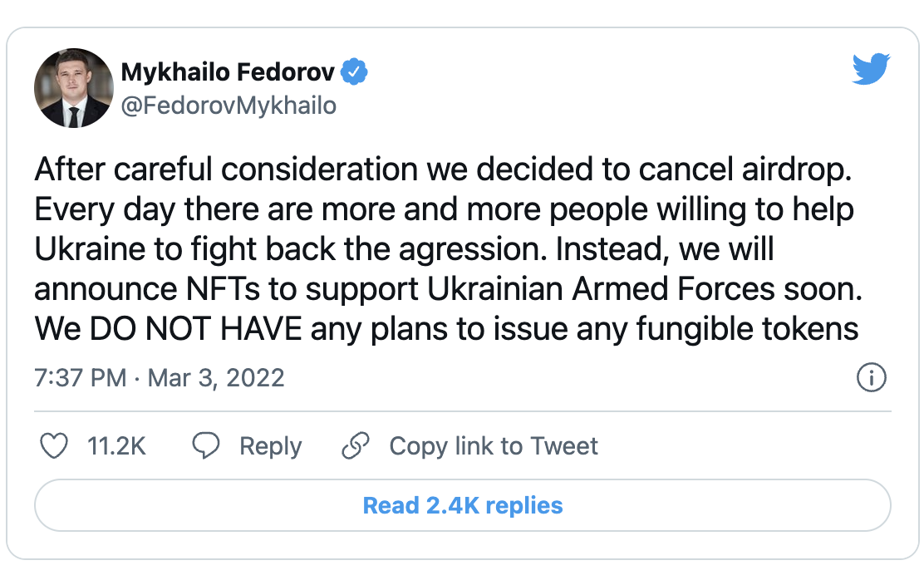924x580 pixels.
Task: Click the Mar 3, 2022 date
Action: [216, 379]
